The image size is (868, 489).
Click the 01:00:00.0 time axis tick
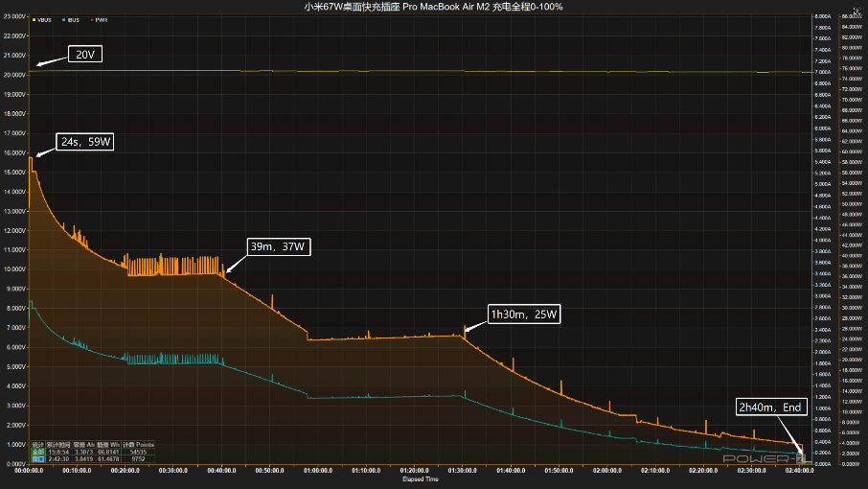tap(318, 471)
